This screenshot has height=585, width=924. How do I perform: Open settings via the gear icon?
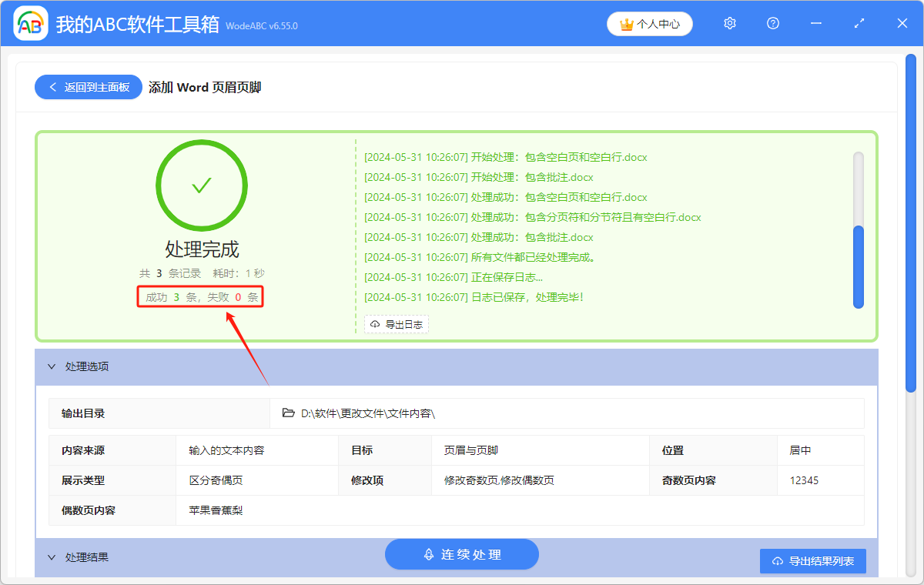pos(730,24)
